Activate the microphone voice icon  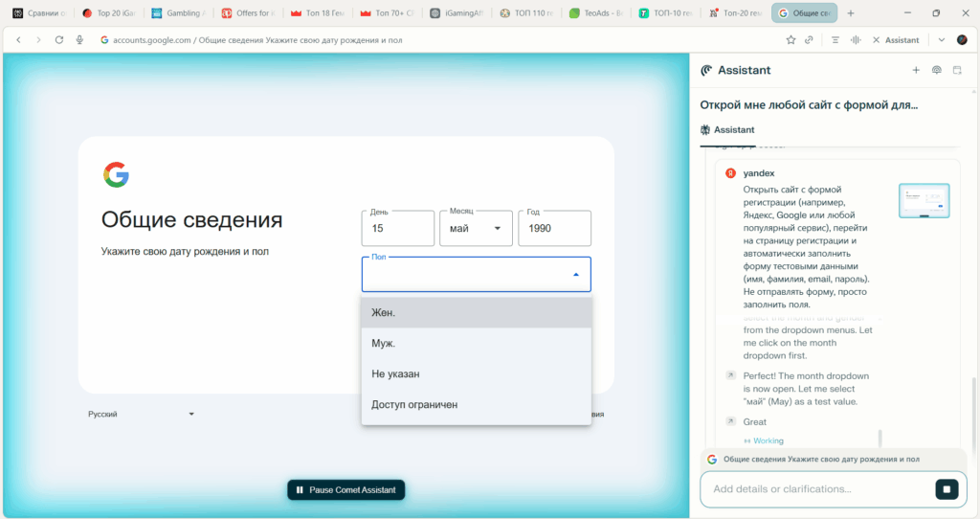[x=79, y=40]
